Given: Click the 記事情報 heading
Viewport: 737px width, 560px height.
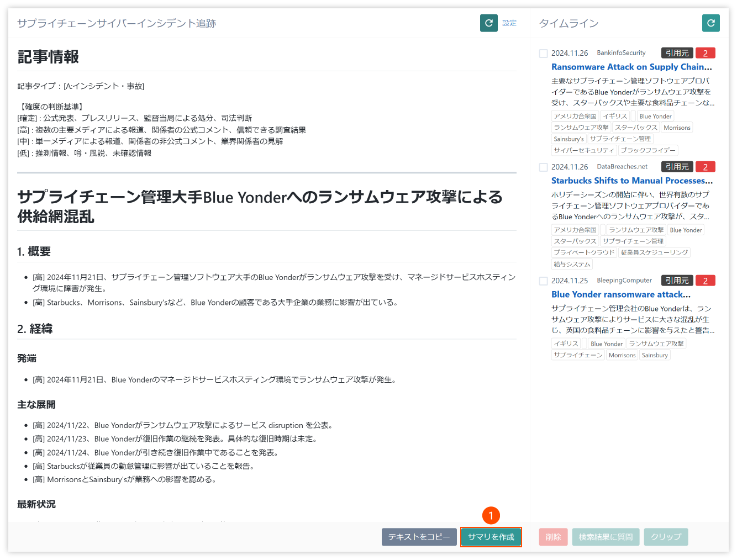Looking at the screenshot, I should point(48,57).
